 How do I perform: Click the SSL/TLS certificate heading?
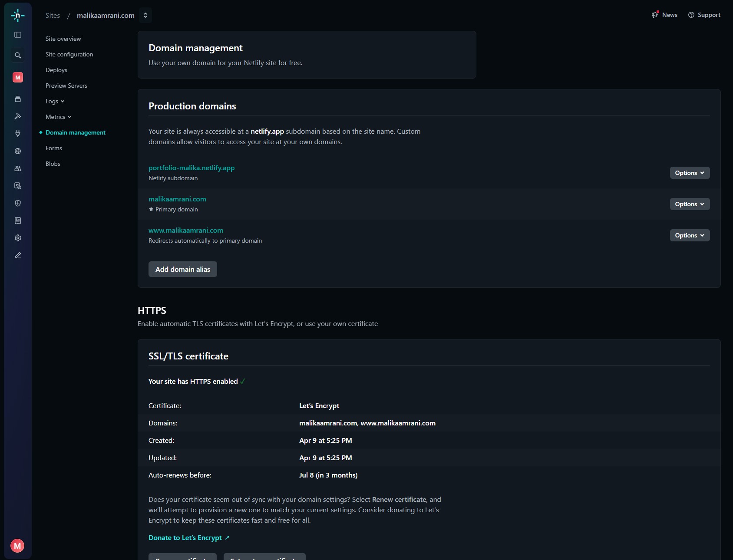188,356
